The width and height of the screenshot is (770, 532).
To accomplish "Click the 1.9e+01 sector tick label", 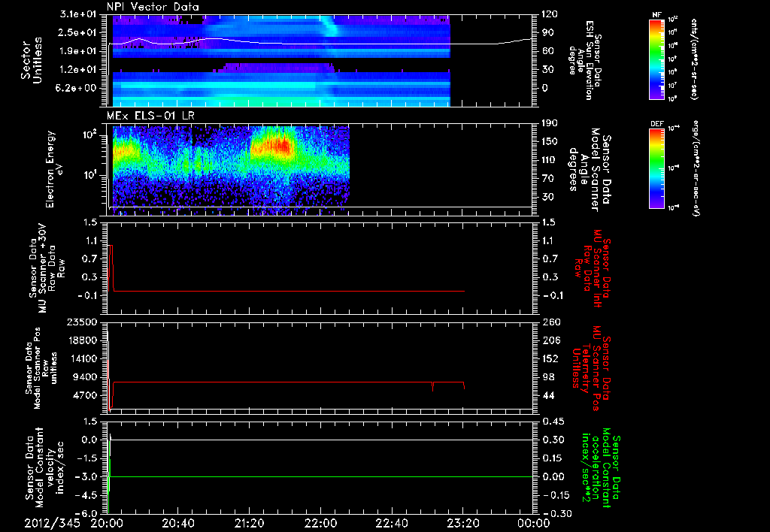I will (78, 51).
